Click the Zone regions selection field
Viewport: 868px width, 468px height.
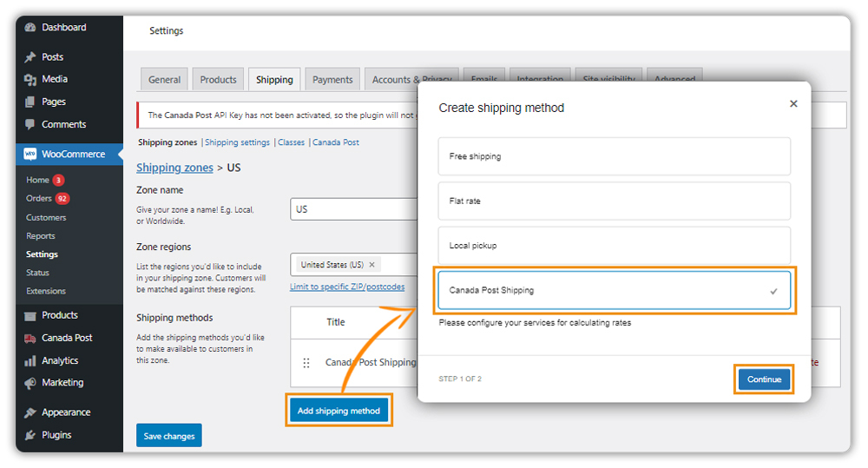(x=354, y=265)
